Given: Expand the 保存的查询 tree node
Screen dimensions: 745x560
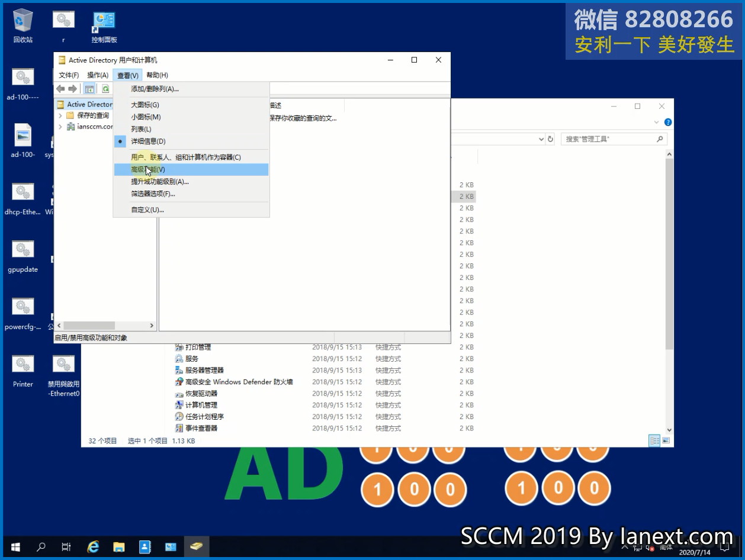Looking at the screenshot, I should 60,115.
